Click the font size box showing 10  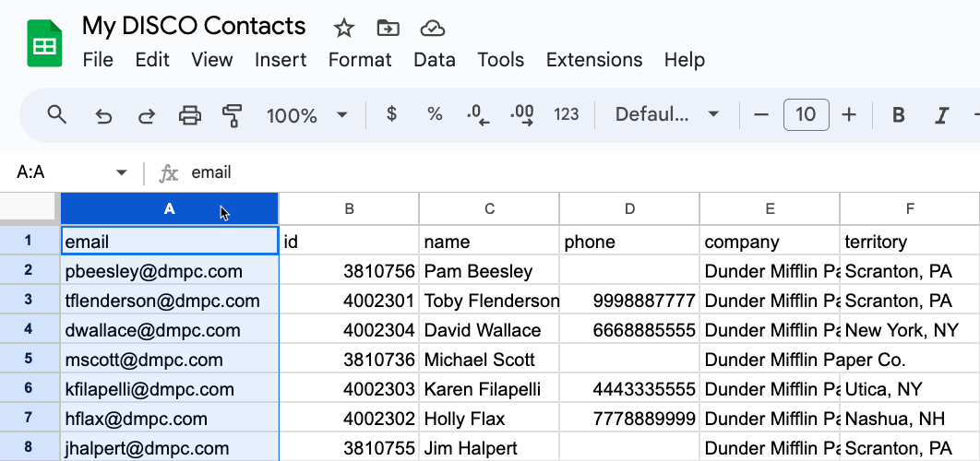click(x=807, y=115)
